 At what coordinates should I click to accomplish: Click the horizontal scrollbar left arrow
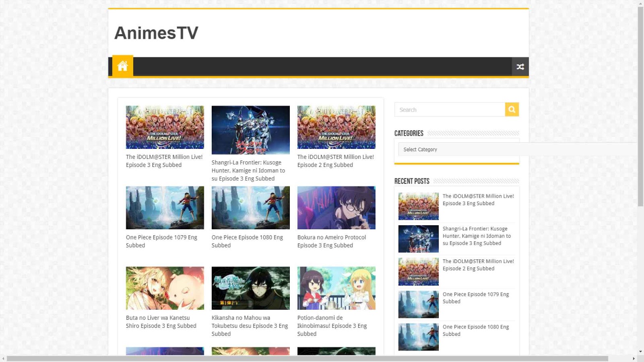[x=3, y=358]
